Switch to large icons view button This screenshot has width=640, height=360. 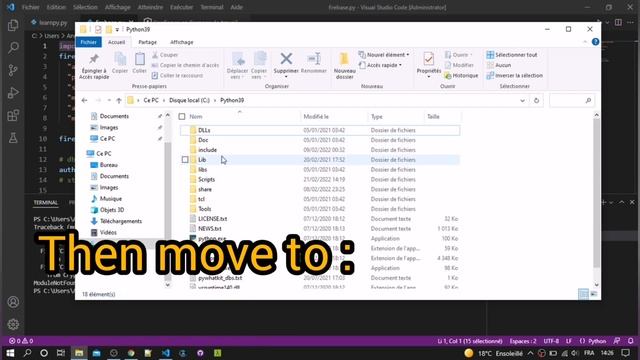[x=594, y=294]
